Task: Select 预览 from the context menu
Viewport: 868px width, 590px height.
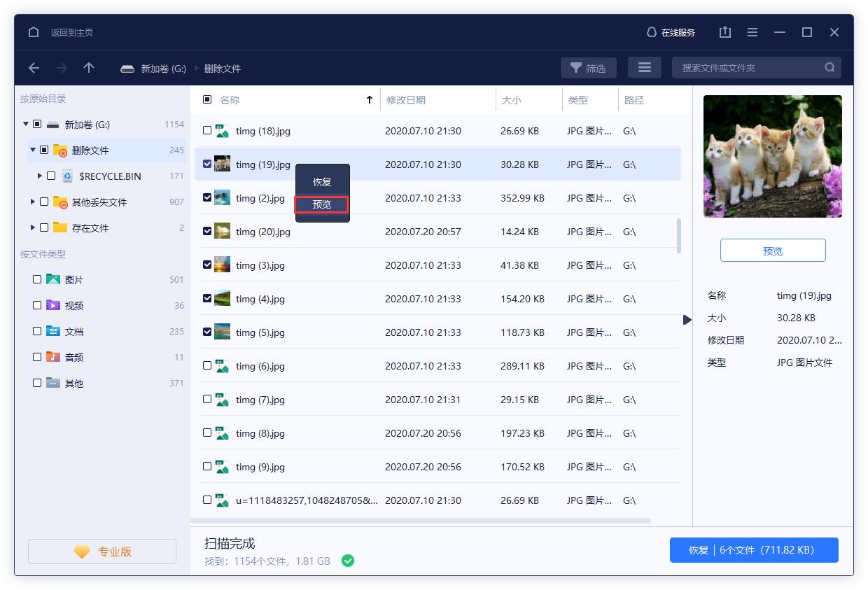Action: (321, 204)
